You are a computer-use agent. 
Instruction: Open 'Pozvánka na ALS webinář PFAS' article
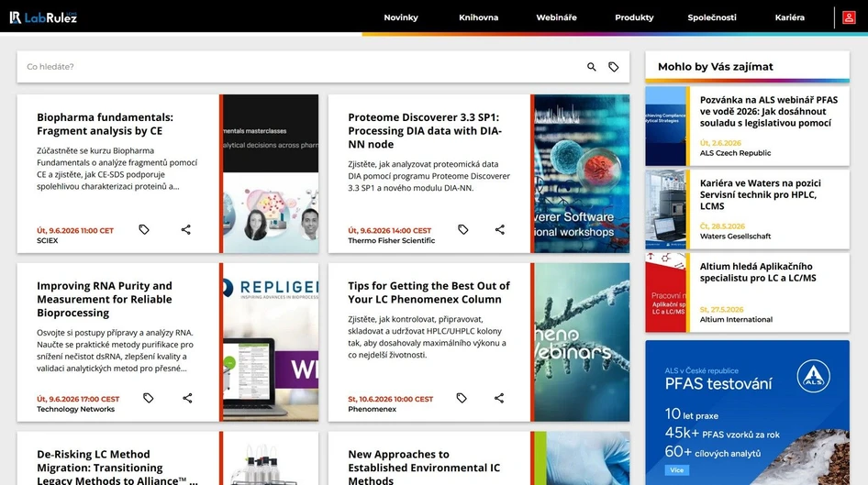pos(768,111)
